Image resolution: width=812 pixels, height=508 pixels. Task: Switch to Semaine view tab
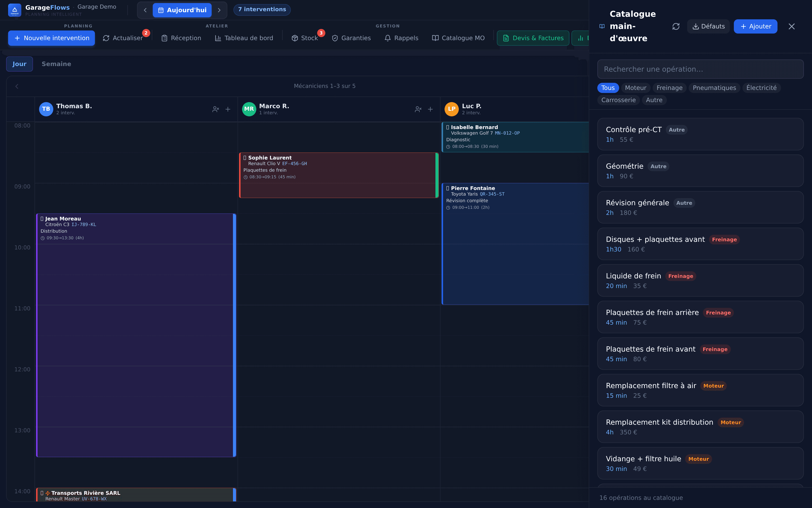[56, 64]
